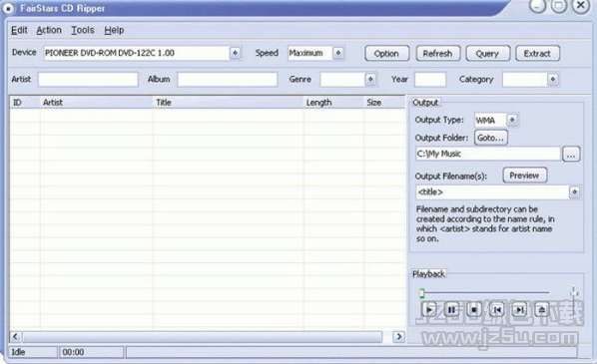Open the Genre dropdown
This screenshot has height=364, width=597.
370,80
